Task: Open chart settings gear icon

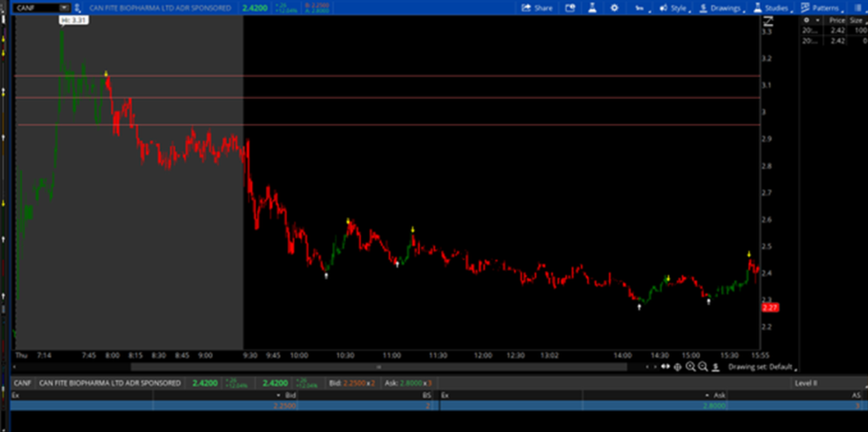Action: (615, 8)
